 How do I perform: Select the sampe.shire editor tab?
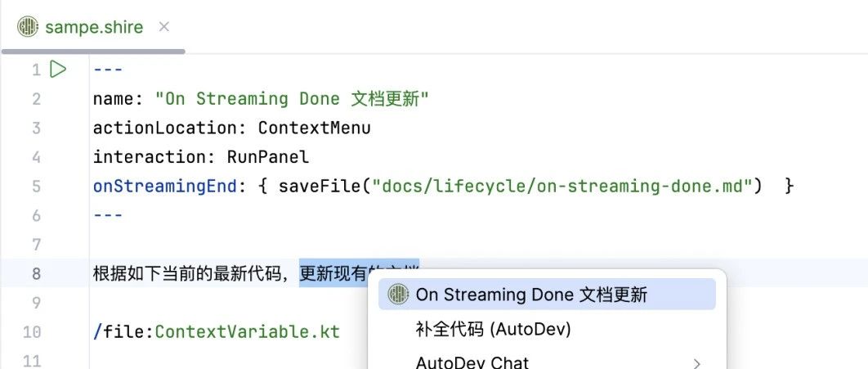coord(93,27)
